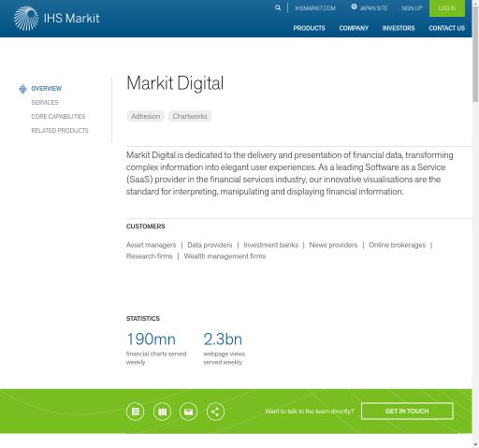Click the Asset managers customer link
This screenshot has height=448, width=479.
[x=151, y=245]
